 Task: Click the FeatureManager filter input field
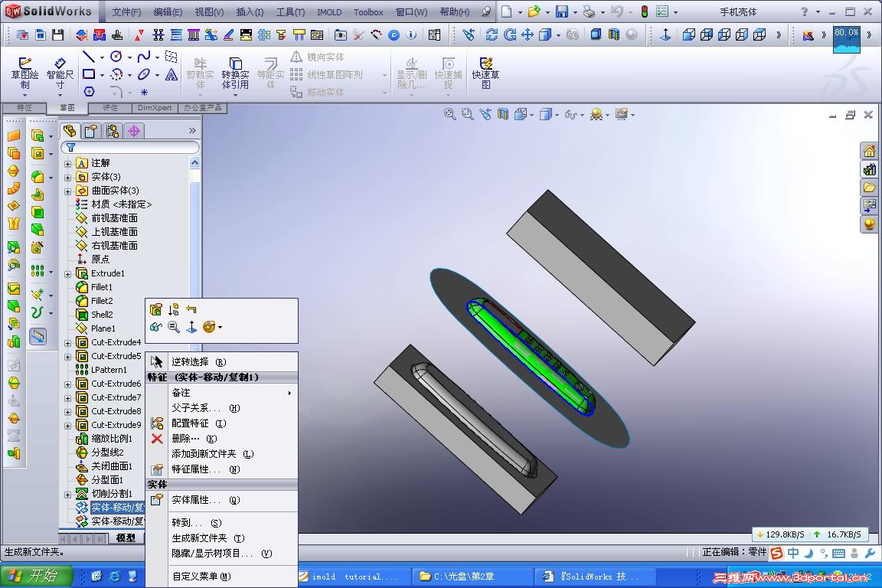coord(132,148)
